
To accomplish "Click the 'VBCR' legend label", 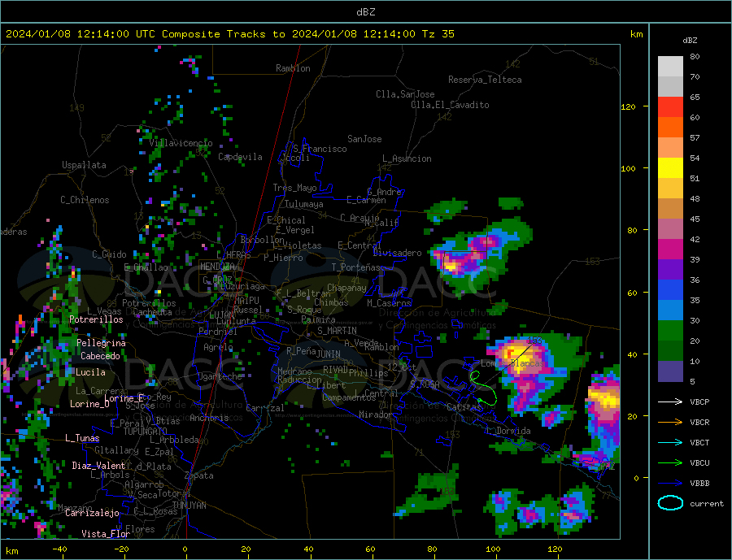I will point(699,423).
